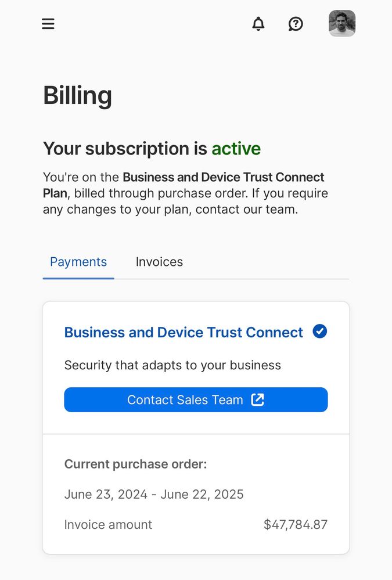Switch to the Invoices tab
The image size is (392, 580).
coord(159,262)
